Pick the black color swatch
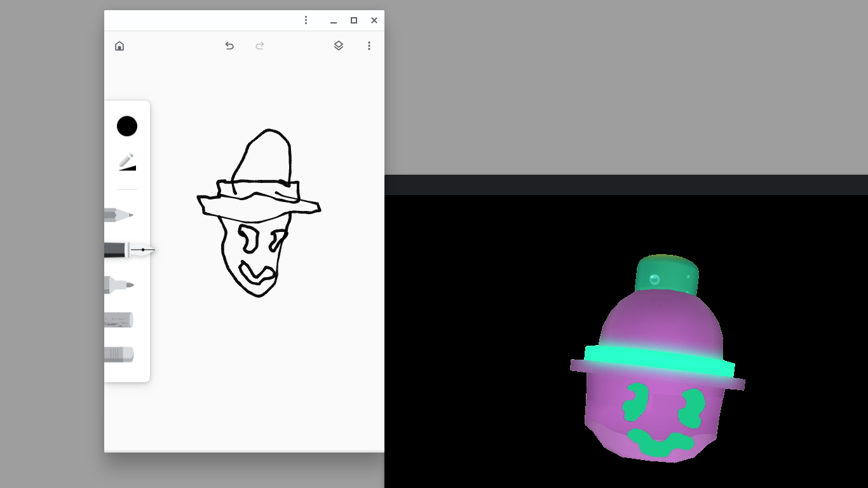Viewport: 868px width, 488px height. click(127, 126)
